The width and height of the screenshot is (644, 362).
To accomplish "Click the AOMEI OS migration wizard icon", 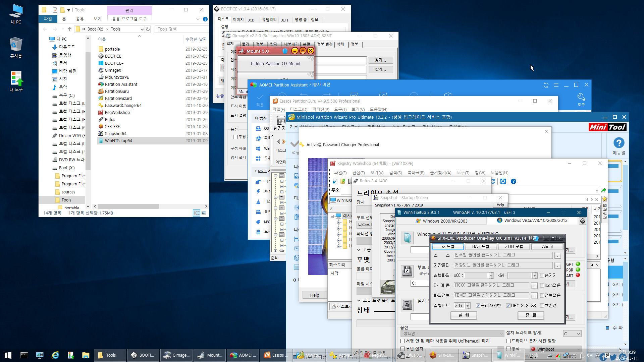I will pyautogui.click(x=258, y=128).
